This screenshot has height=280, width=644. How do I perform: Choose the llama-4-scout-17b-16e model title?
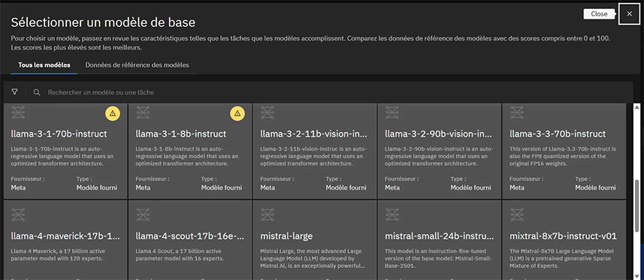[190, 236]
